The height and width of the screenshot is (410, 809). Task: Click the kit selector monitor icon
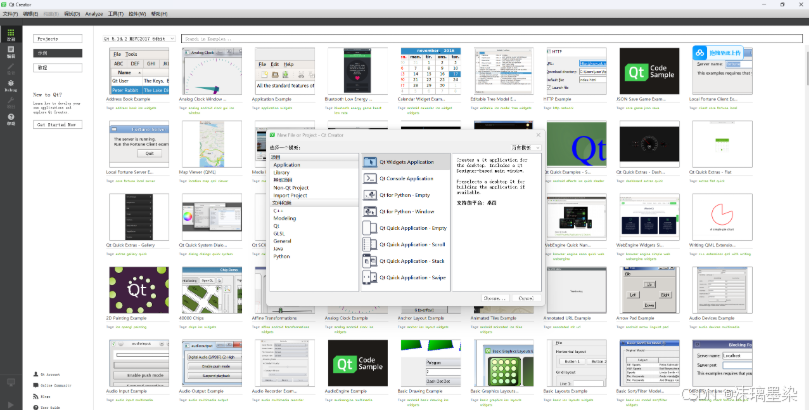[11, 383]
